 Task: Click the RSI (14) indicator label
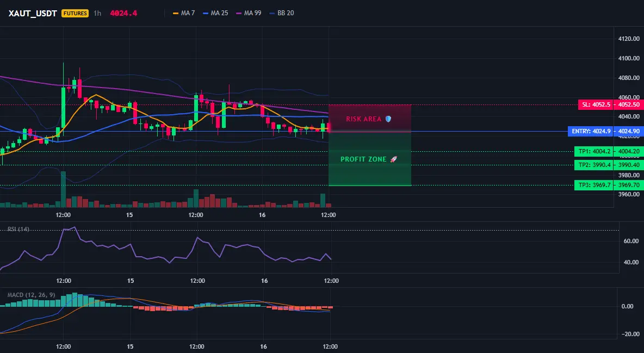coord(18,229)
